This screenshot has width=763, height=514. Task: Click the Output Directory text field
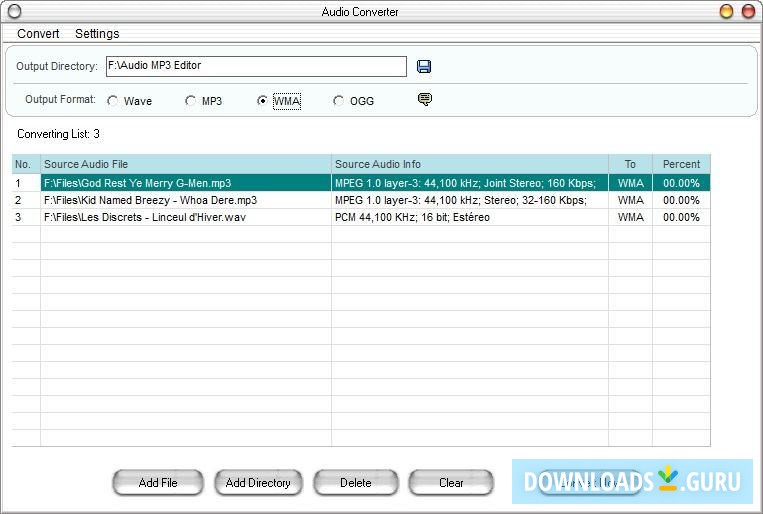(x=256, y=66)
